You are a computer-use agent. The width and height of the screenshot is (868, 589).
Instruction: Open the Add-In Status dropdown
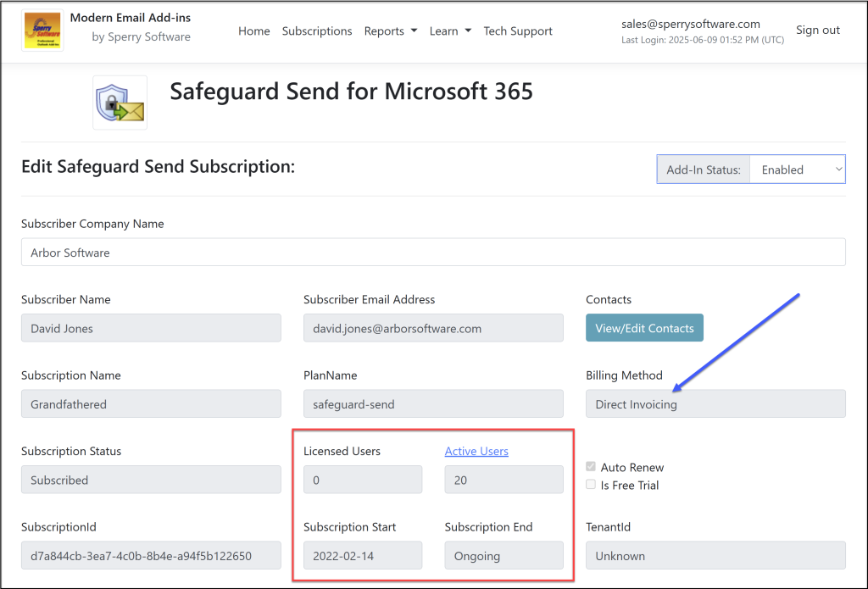[797, 169]
